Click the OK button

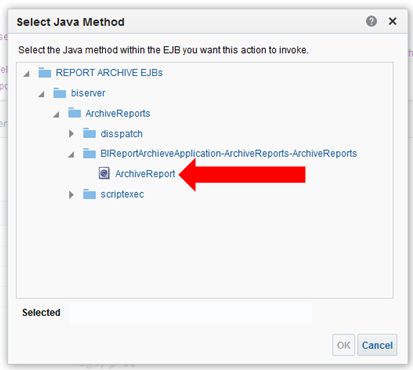pyautogui.click(x=343, y=345)
